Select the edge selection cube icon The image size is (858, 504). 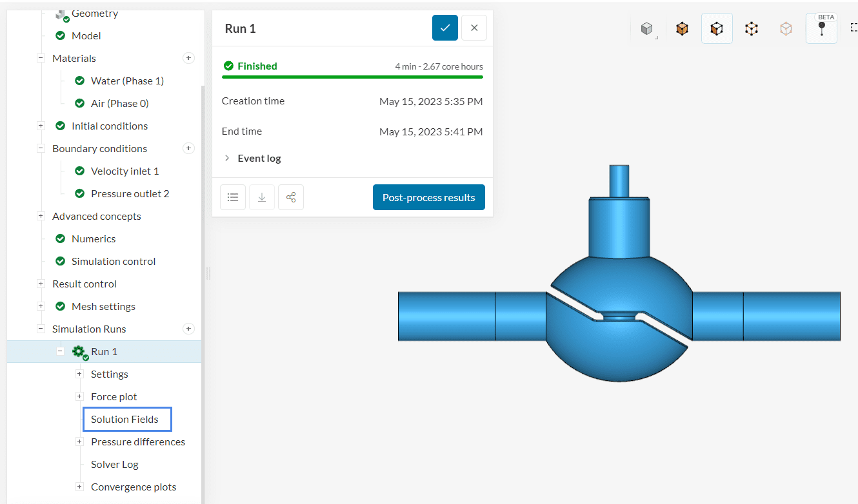point(752,29)
